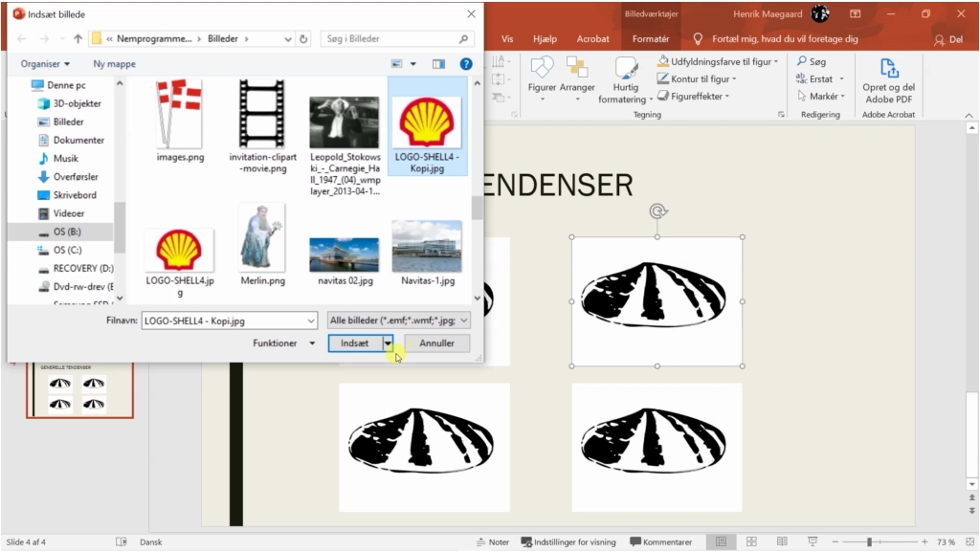The height and width of the screenshot is (552, 980).
Task: Click the Del share button
Action: click(948, 38)
